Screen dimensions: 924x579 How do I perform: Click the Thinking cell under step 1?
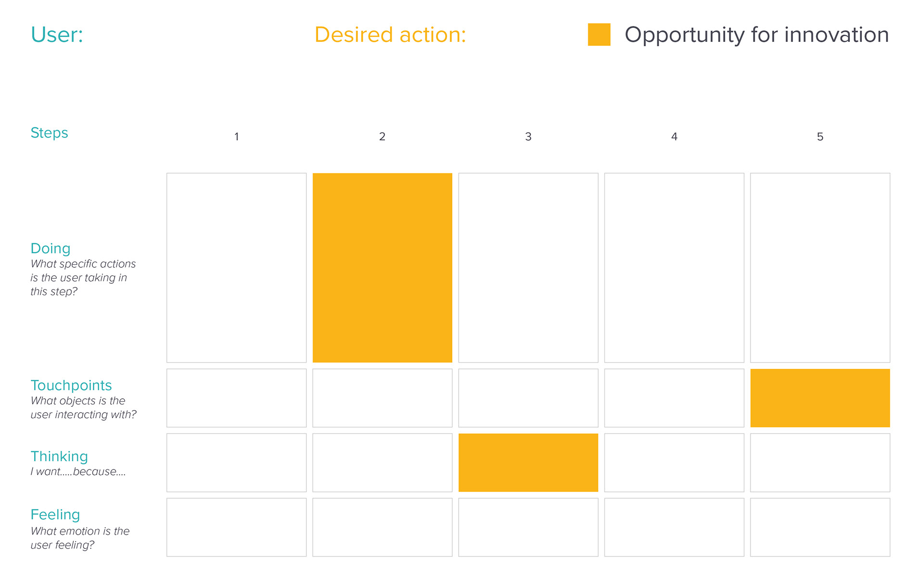point(236,463)
